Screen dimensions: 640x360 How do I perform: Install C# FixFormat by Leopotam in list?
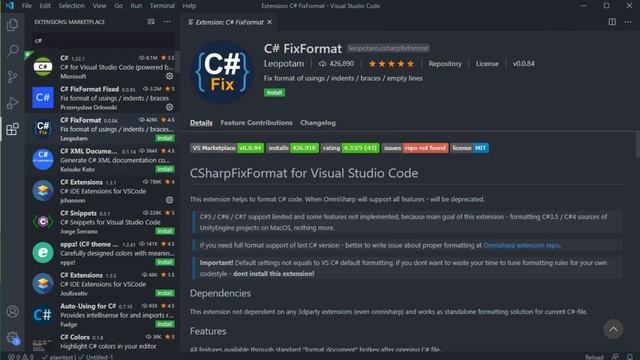click(164, 138)
